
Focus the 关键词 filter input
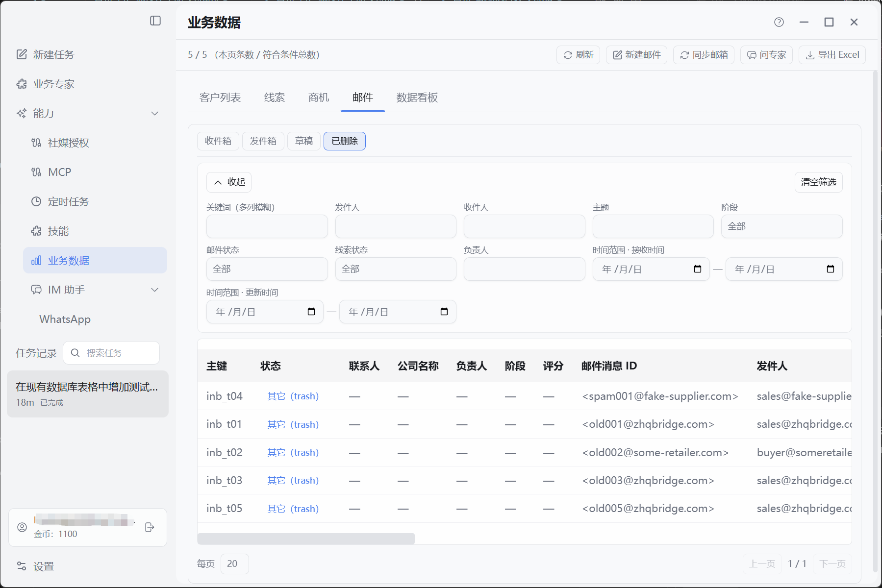(267, 226)
